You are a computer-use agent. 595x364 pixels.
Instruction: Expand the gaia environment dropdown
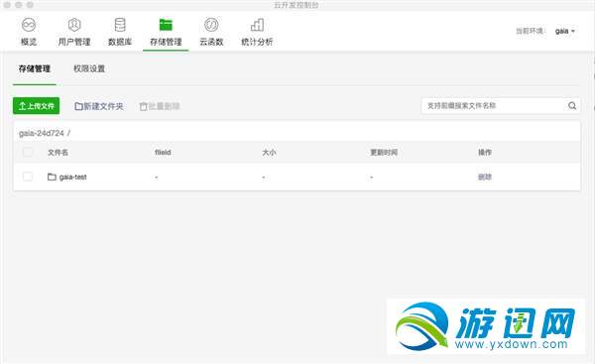[x=565, y=31]
